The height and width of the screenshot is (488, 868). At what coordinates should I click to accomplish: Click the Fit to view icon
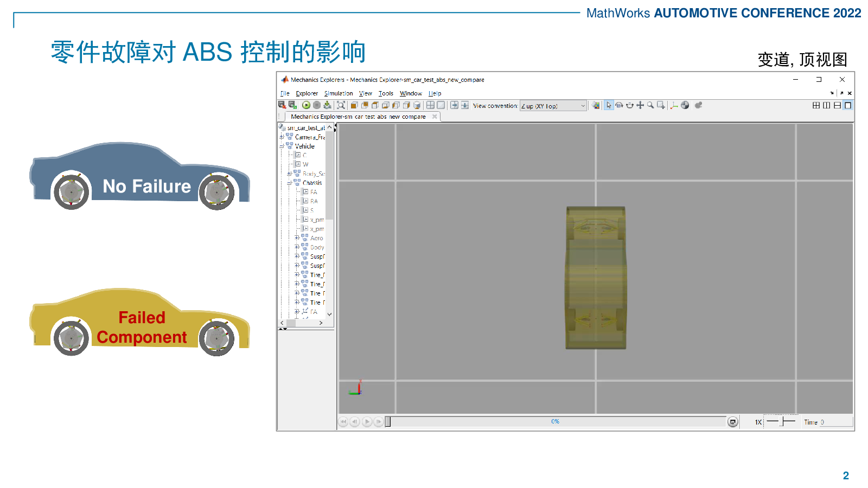(x=341, y=105)
